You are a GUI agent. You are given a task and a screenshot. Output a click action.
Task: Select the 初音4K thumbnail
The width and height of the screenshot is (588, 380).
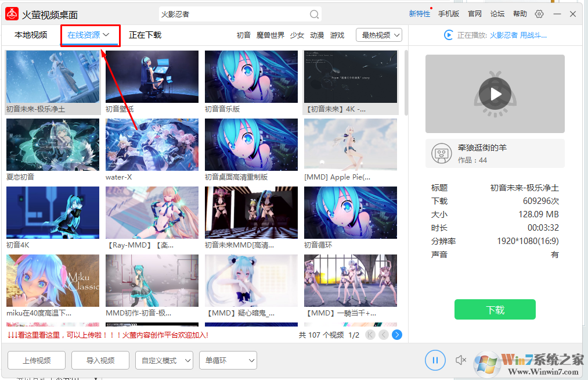point(53,213)
